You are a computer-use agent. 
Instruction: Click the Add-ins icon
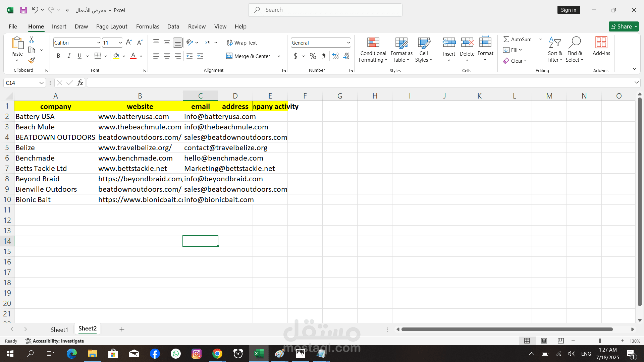coord(601,43)
